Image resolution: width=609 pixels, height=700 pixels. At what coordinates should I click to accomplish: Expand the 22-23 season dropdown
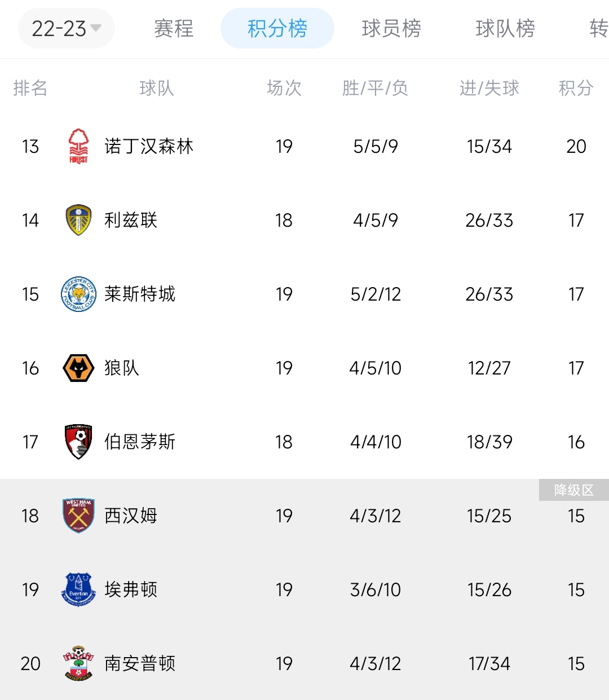67,28
